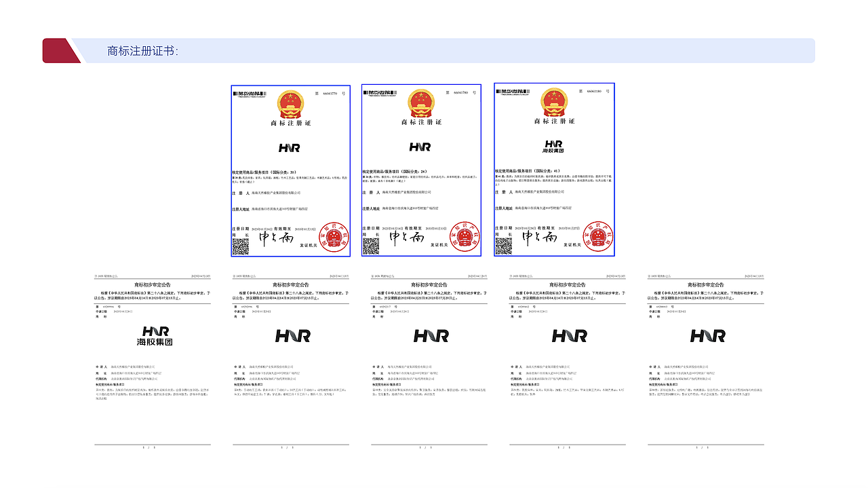Open the announcement with objection period starting 2023年04月21日
This screenshot has height=488, width=868.
[x=429, y=360]
